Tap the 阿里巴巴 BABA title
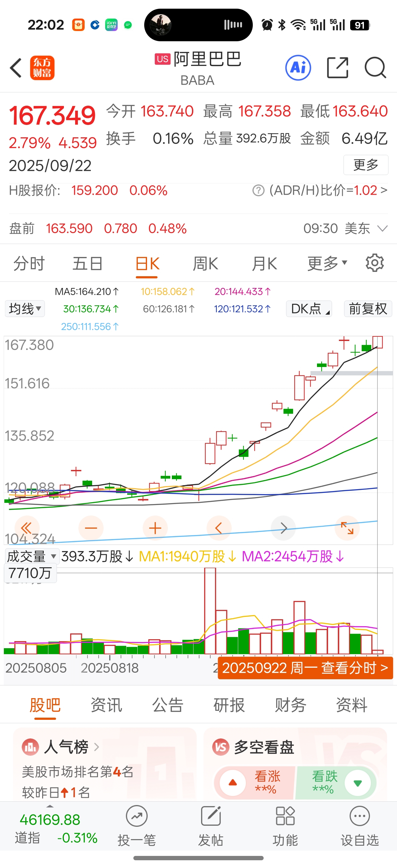This screenshot has width=397, height=868. tap(198, 69)
